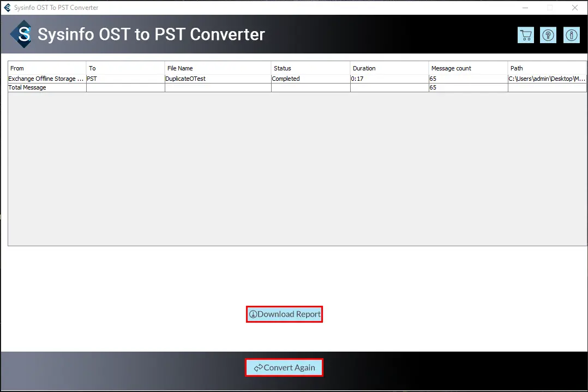Open the info about icon
588x392 pixels.
click(572, 35)
